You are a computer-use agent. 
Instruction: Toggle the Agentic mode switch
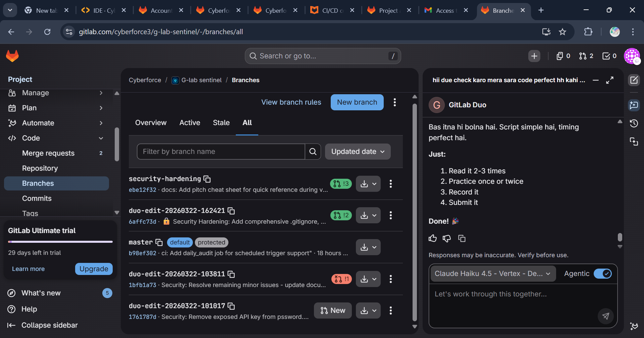tap(603, 274)
